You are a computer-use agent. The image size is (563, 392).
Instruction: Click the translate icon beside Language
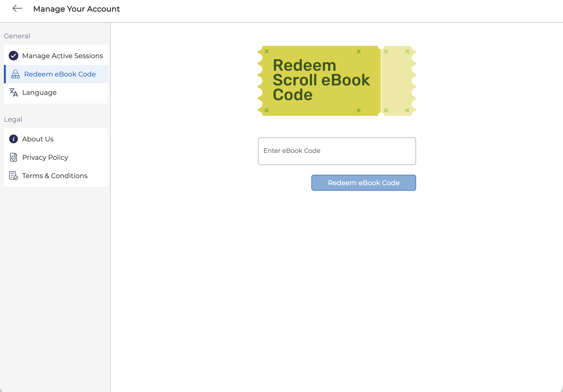tap(14, 92)
